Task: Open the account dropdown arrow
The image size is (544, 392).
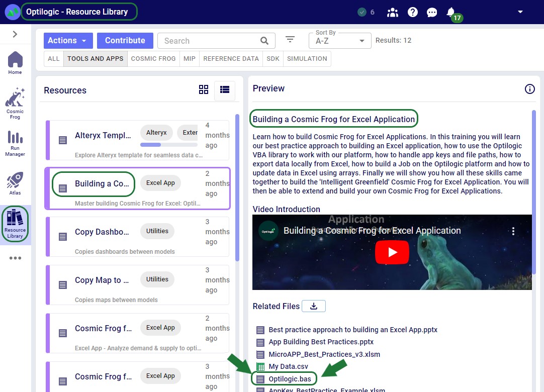Action: tap(520, 12)
